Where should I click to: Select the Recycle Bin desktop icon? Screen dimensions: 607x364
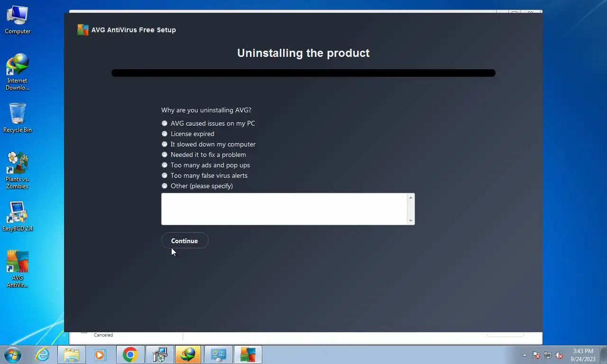[18, 118]
